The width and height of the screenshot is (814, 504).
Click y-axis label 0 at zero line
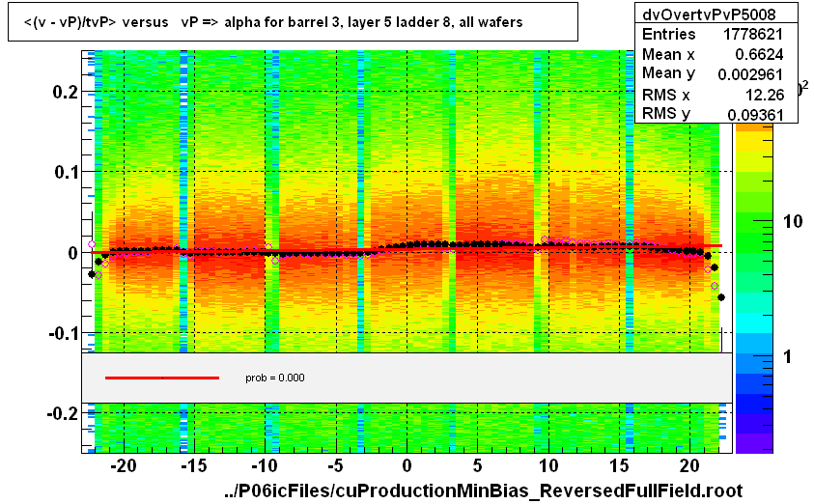(72, 253)
